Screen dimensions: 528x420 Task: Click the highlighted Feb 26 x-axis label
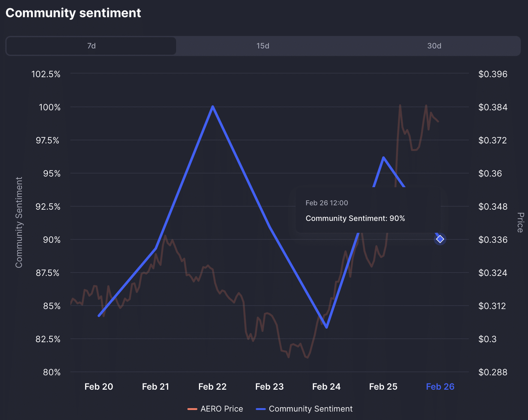pyautogui.click(x=440, y=387)
